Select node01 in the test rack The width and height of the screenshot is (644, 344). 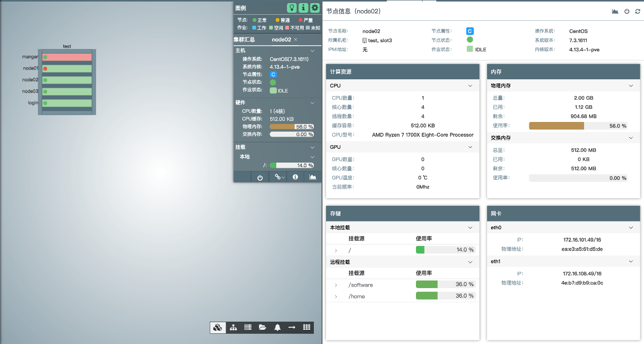[67, 69]
